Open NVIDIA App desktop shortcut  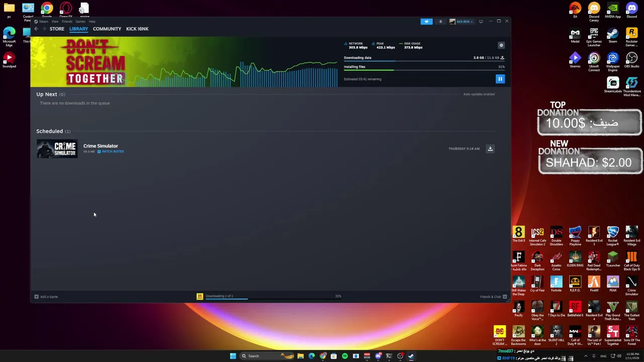pyautogui.click(x=613, y=11)
